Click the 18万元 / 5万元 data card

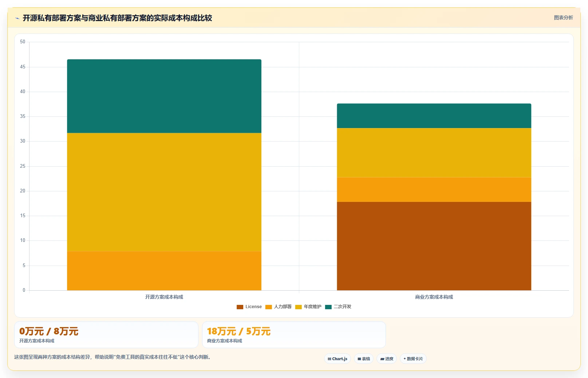294,335
